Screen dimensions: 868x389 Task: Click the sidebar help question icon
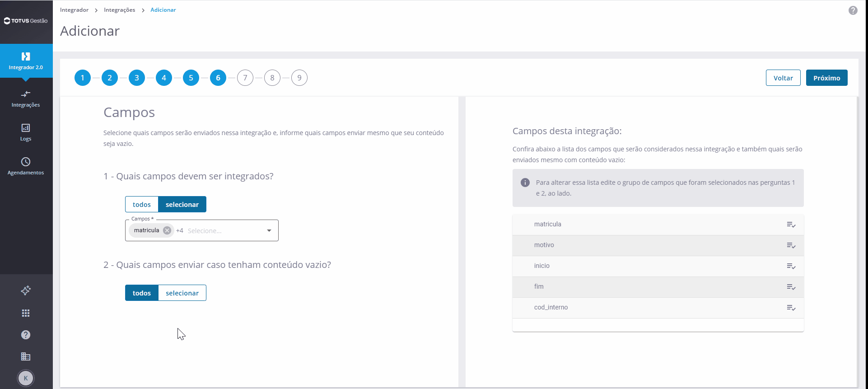tap(26, 335)
